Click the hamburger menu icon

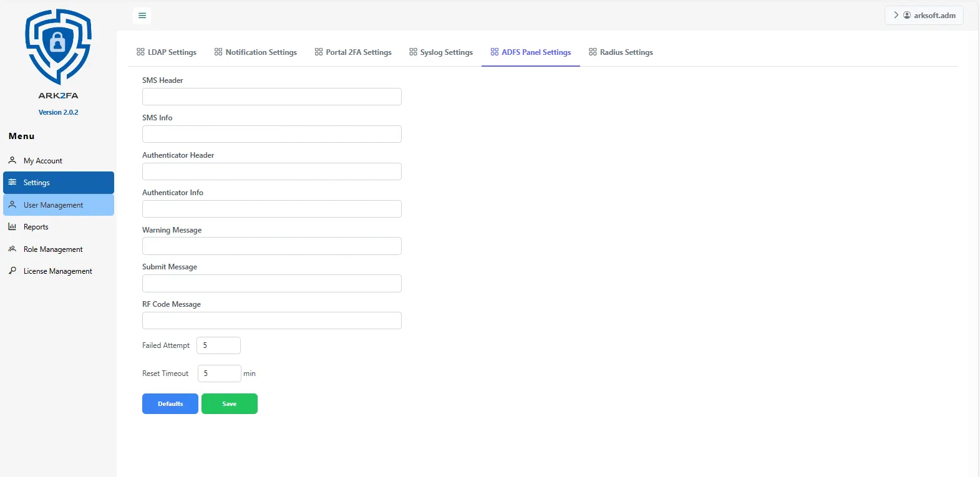[x=142, y=16]
